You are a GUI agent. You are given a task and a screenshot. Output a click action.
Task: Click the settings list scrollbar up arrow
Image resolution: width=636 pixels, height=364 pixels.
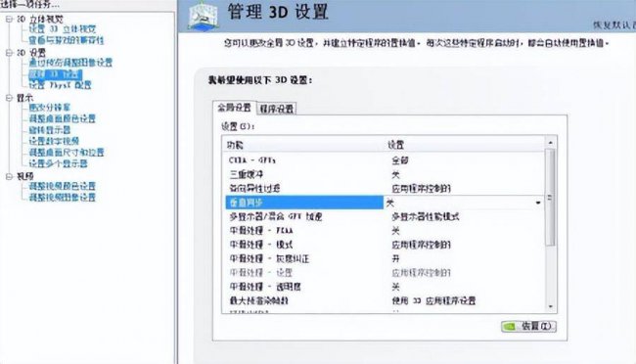coord(551,143)
